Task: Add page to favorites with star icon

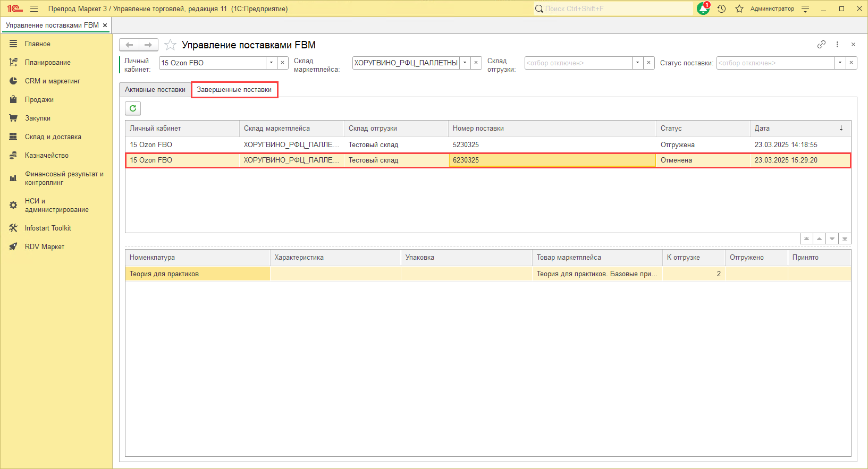Action: [x=170, y=45]
